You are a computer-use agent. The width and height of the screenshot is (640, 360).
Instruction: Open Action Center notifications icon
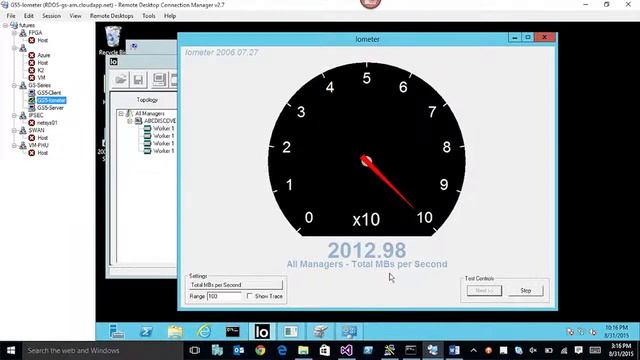[578, 350]
